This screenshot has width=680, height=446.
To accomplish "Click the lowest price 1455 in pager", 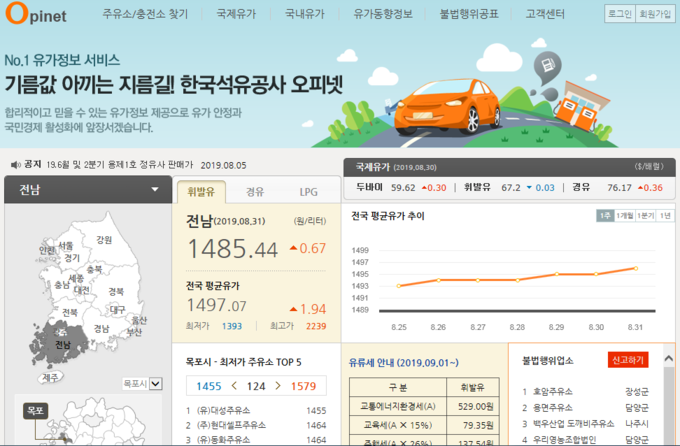I will coord(209,386).
